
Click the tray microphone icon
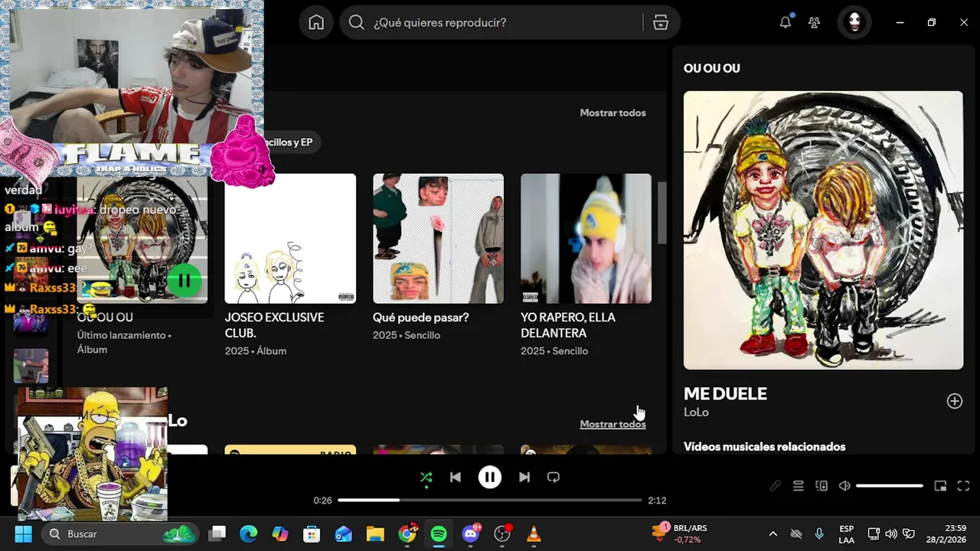click(819, 533)
